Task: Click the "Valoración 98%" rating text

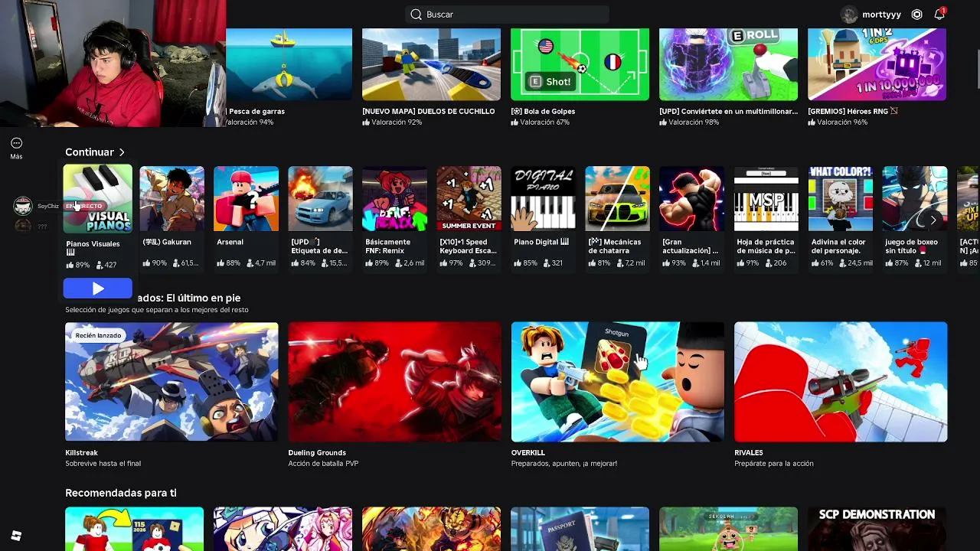Action: coord(694,122)
